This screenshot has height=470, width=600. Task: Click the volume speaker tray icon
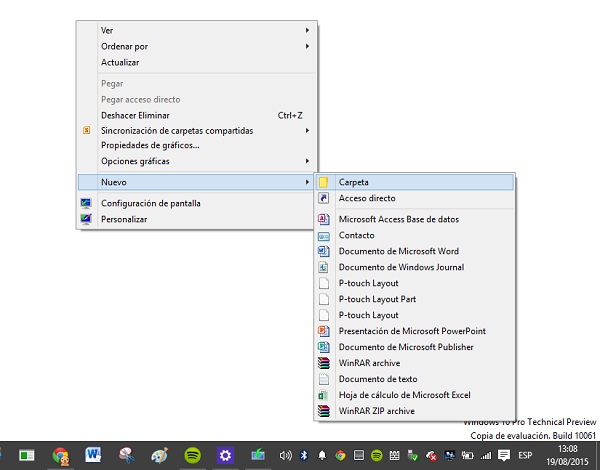(x=285, y=455)
